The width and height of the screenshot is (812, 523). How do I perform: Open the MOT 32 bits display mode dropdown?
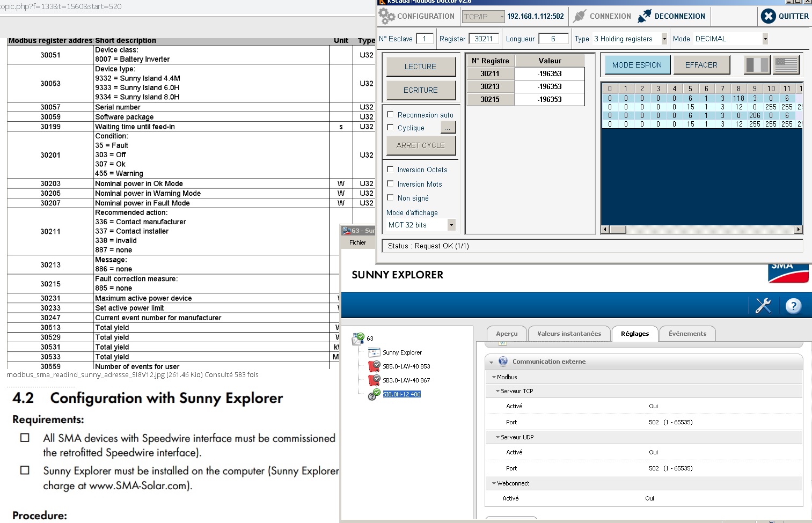pos(451,225)
